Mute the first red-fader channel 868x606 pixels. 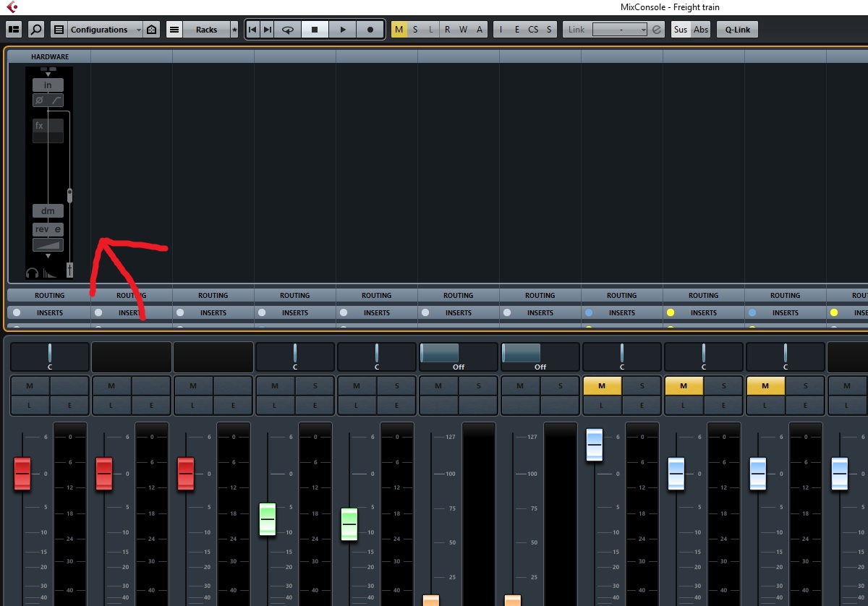pos(30,386)
